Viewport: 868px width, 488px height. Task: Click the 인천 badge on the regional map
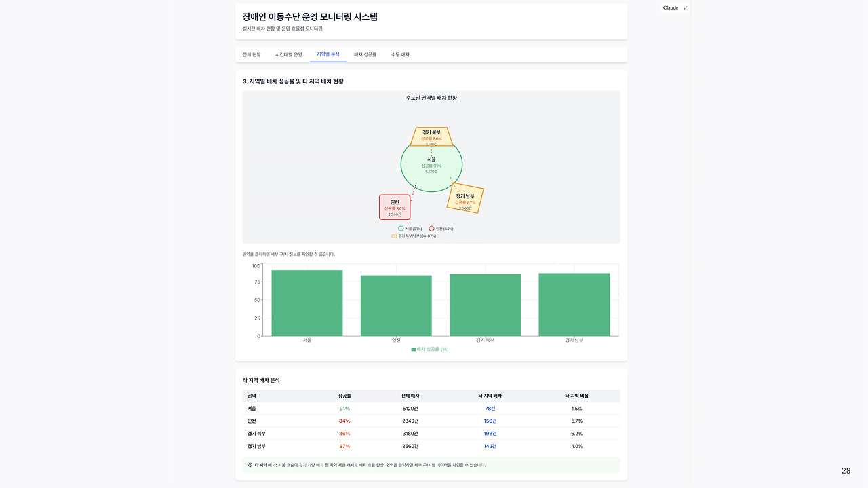pos(395,206)
